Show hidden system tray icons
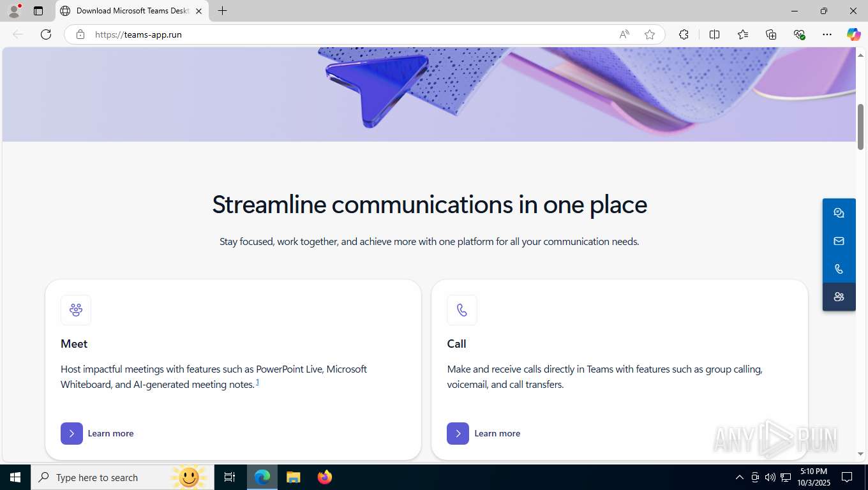Screen dimensions: 868x490 click(x=740, y=477)
